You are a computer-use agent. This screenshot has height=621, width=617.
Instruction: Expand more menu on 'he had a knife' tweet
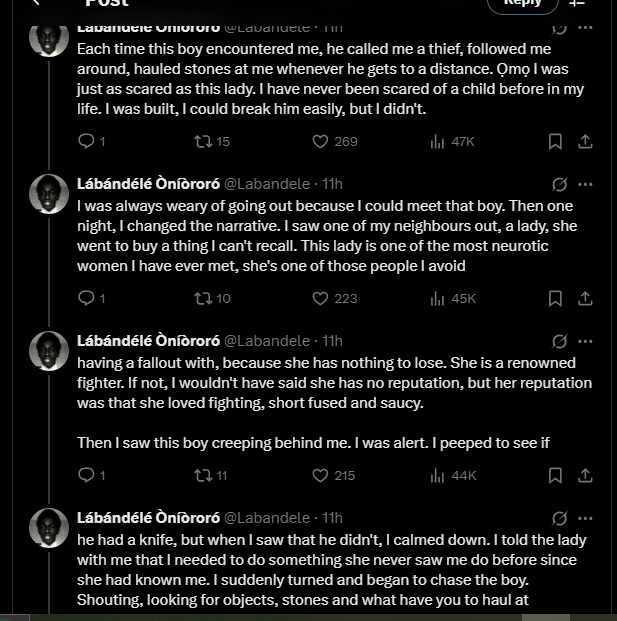[586, 518]
